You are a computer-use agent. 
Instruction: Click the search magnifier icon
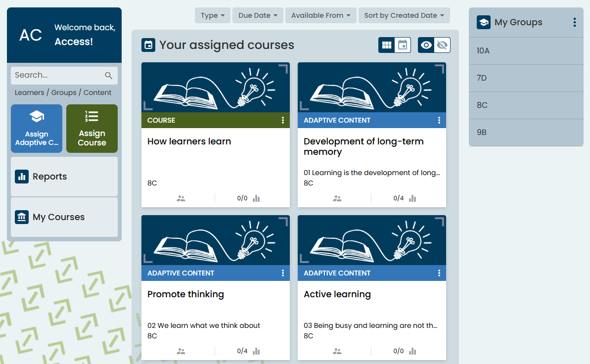pos(109,76)
